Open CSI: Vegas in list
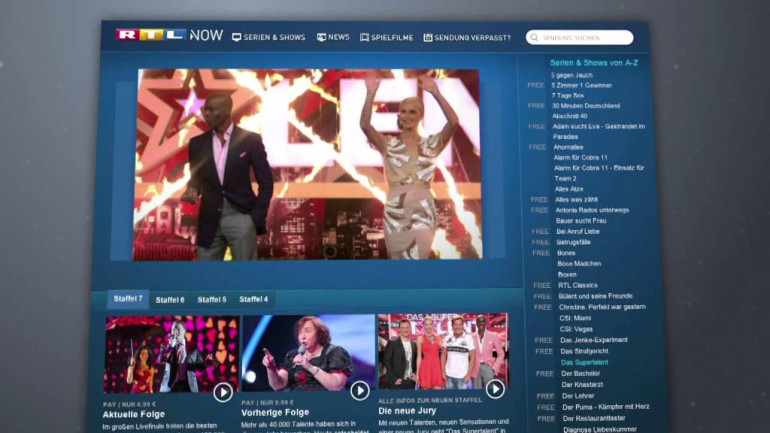The image size is (770, 433). 577,329
